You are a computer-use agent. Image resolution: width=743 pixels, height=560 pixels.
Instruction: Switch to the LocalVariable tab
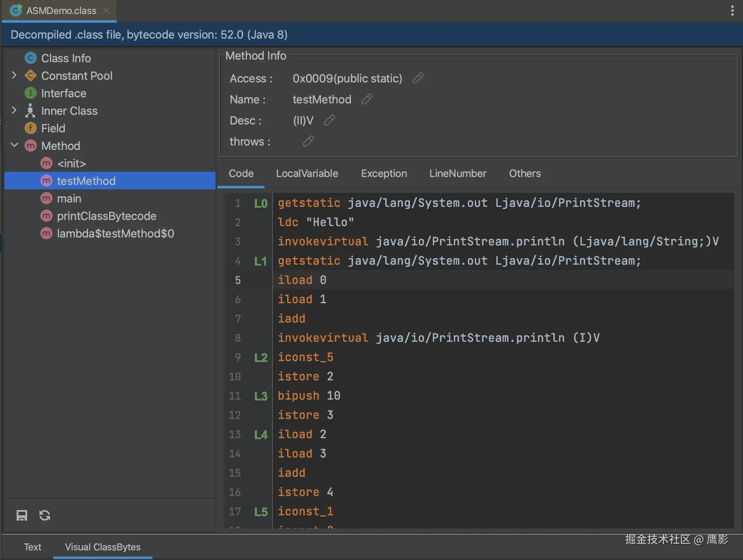point(307,174)
